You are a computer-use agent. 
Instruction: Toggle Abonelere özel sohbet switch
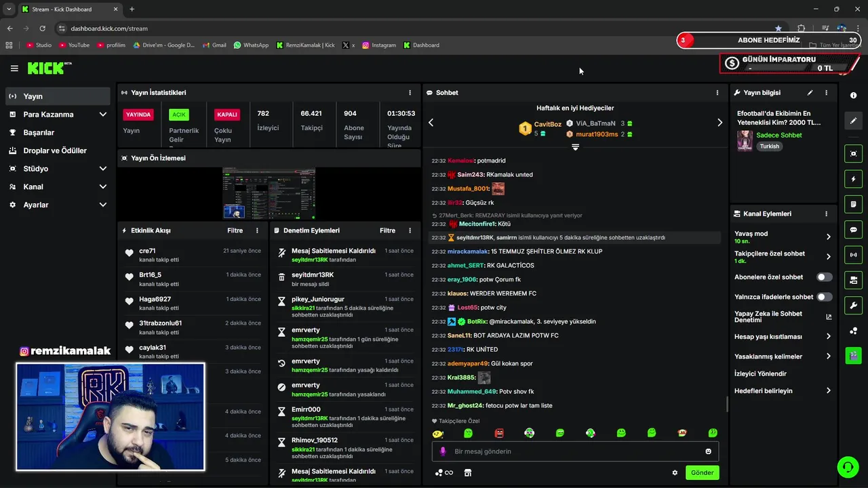pyautogui.click(x=824, y=277)
